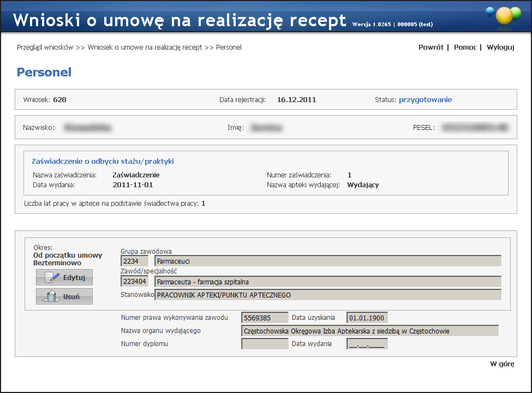Click the blurred Nazwisko value

tap(87, 127)
